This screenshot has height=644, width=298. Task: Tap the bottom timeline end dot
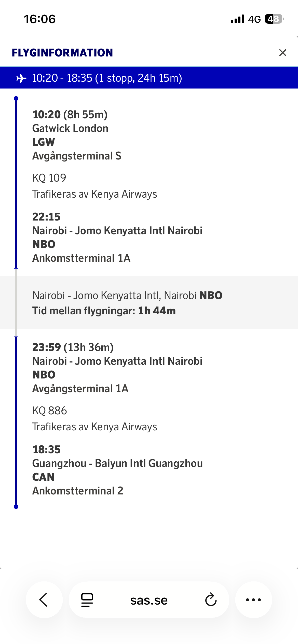[x=16, y=507]
